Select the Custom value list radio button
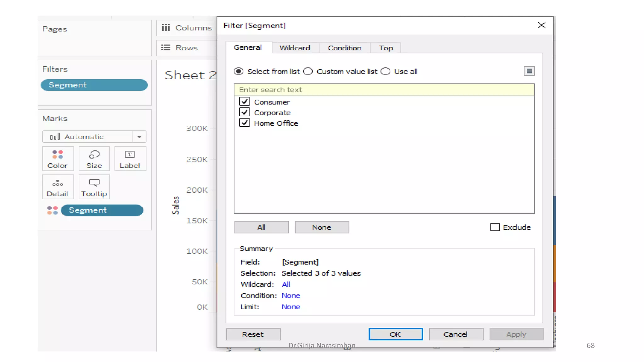This screenshot has height=362, width=644. pos(308,72)
